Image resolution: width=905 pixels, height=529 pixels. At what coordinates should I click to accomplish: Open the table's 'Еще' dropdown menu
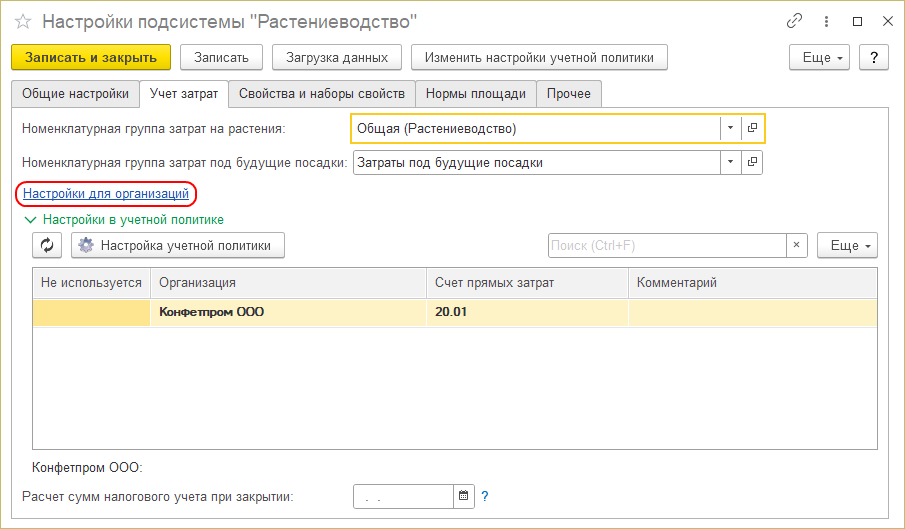click(847, 245)
